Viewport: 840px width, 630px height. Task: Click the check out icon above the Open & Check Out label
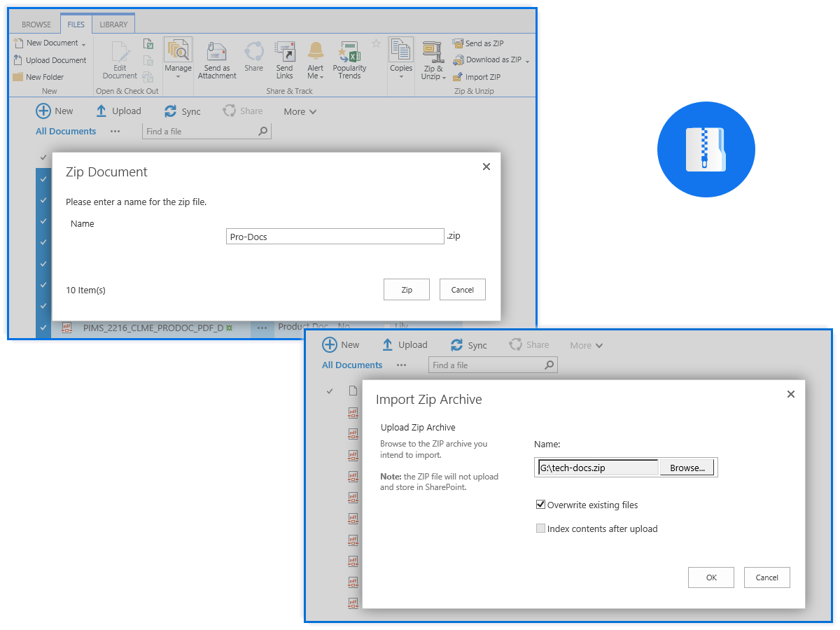[x=148, y=43]
